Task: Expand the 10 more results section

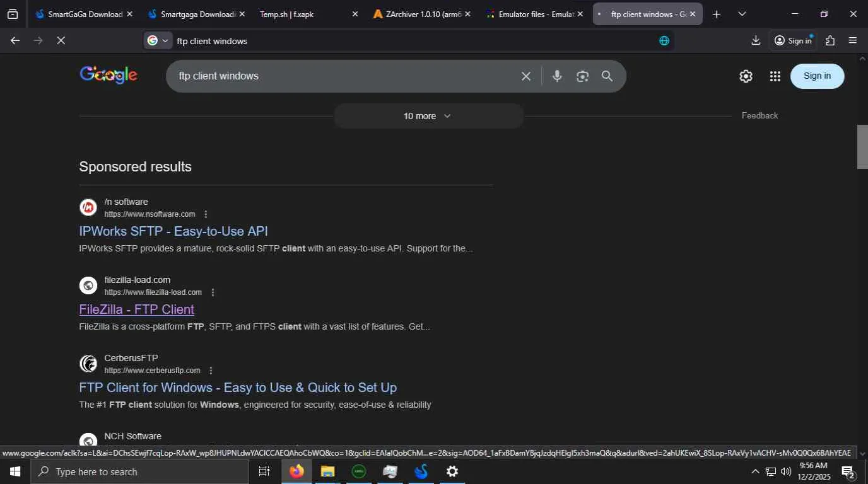Action: pyautogui.click(x=428, y=116)
